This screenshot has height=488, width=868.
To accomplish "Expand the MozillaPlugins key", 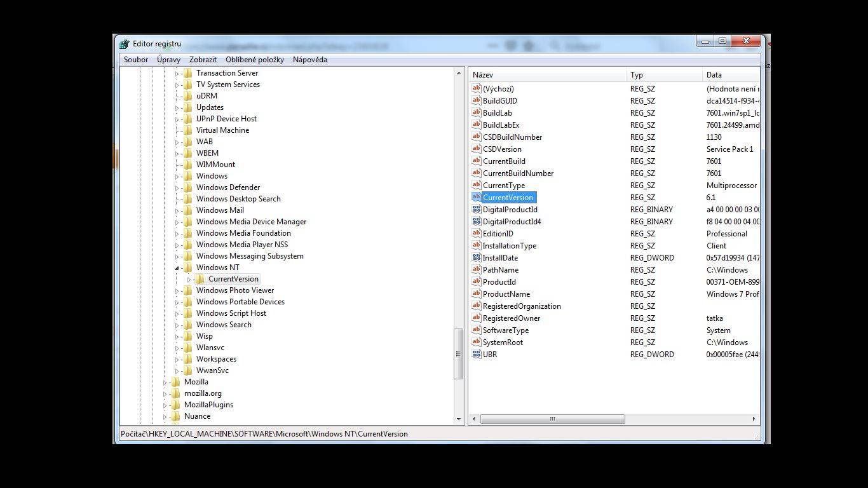I will [x=165, y=405].
